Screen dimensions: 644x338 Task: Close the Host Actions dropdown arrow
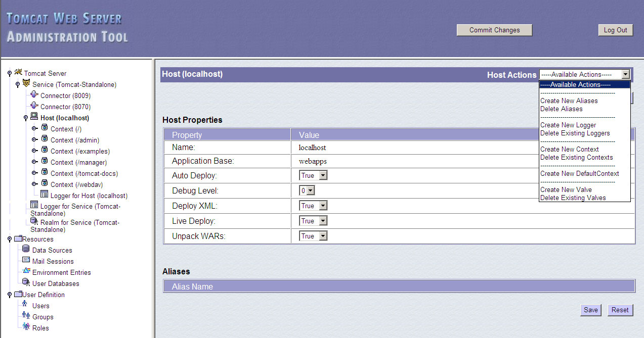tap(626, 74)
